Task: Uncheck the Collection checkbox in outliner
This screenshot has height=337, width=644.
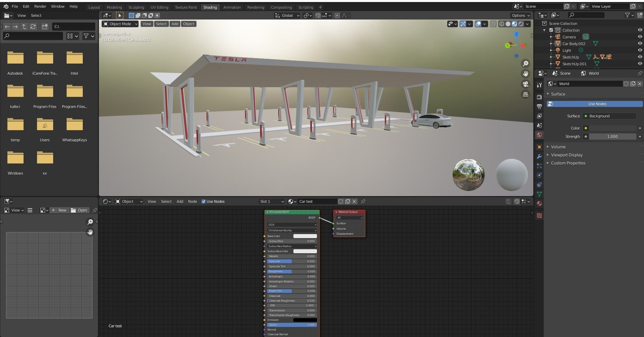Action: tap(551, 30)
